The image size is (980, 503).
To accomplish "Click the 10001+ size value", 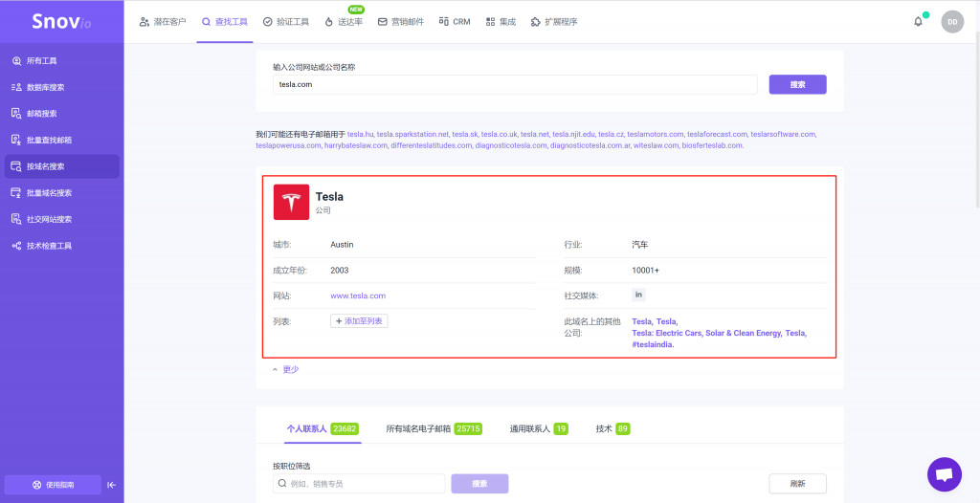I will point(646,271).
